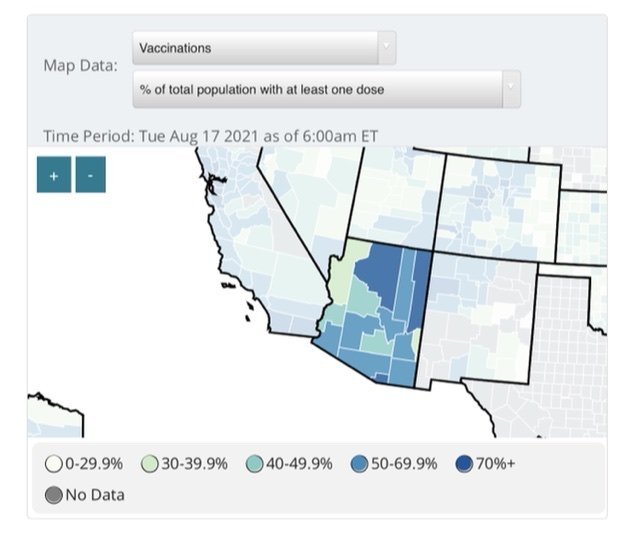The height and width of the screenshot is (537, 640).
Task: Click the 70%+ legend swatch
Action: click(x=464, y=464)
